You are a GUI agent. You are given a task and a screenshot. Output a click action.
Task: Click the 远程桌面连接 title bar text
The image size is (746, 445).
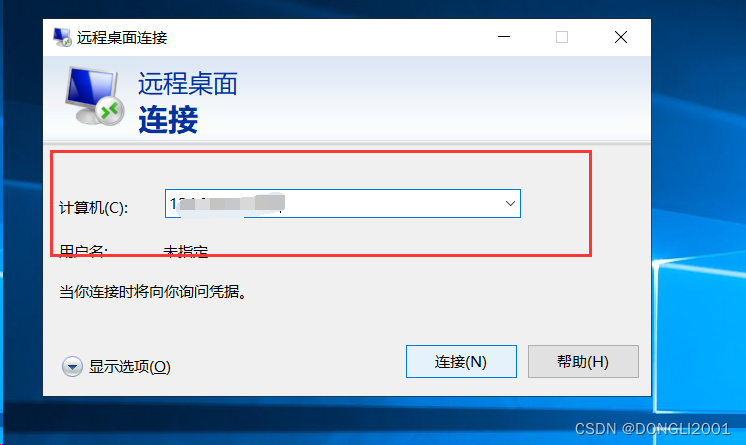click(122, 38)
